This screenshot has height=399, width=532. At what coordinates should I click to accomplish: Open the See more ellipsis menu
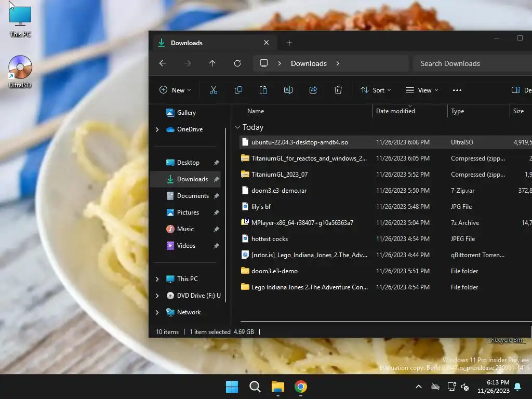click(x=457, y=90)
